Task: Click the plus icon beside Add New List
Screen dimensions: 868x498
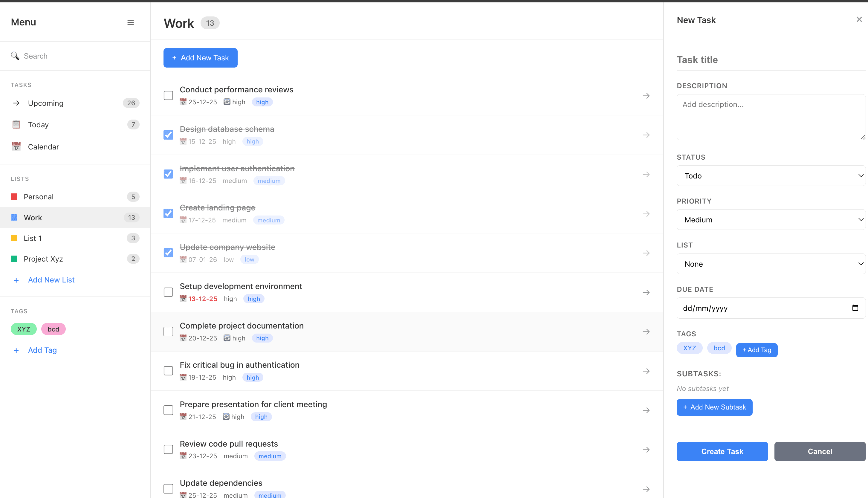Action: [x=16, y=280]
